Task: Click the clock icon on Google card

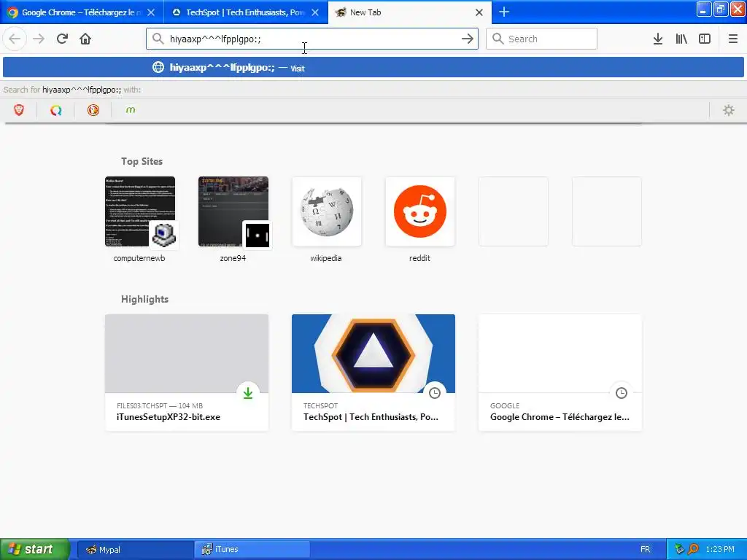Action: click(x=622, y=393)
